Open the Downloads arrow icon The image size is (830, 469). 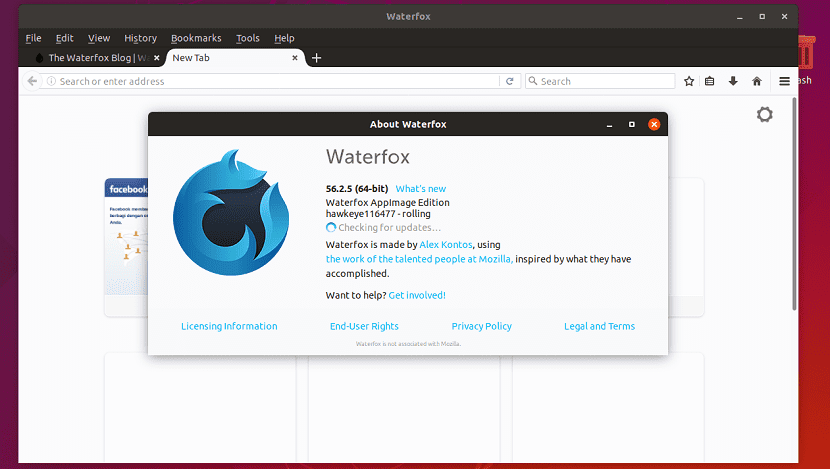[733, 81]
